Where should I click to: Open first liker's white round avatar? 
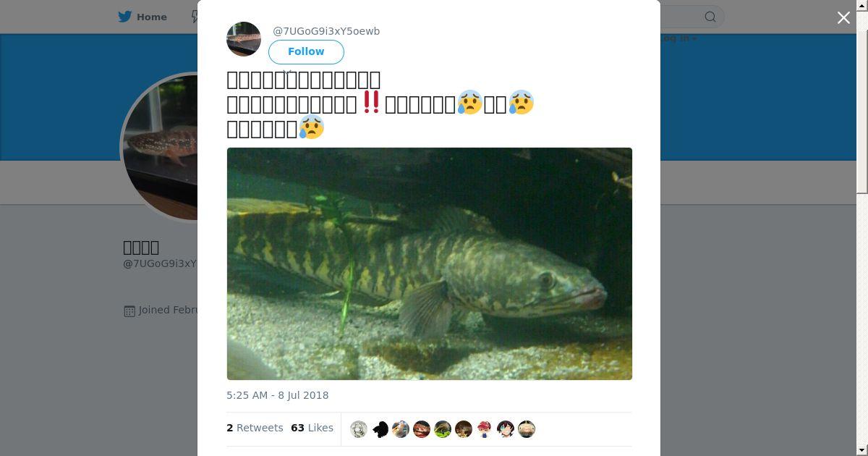click(359, 429)
